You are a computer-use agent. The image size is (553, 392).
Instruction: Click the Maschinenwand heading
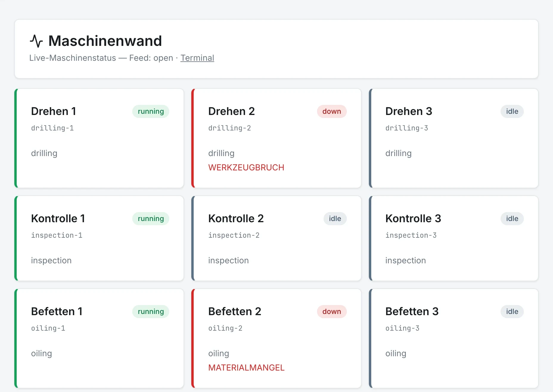coord(105,41)
